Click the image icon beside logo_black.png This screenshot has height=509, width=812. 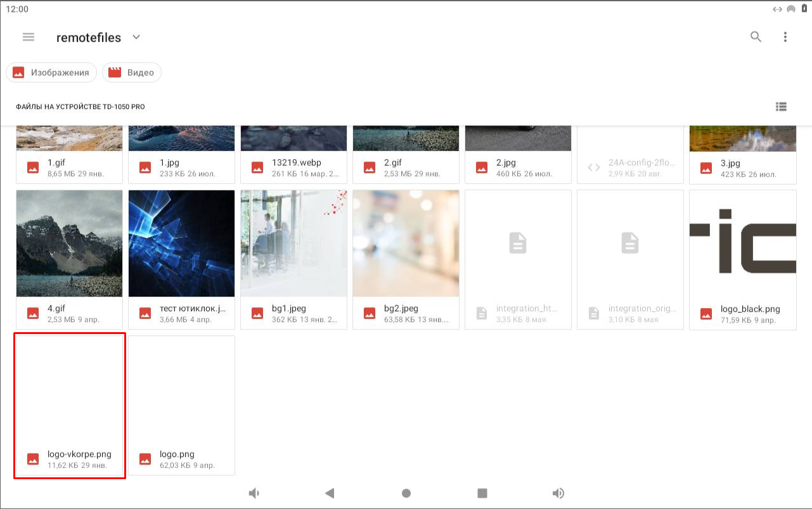pyautogui.click(x=706, y=313)
